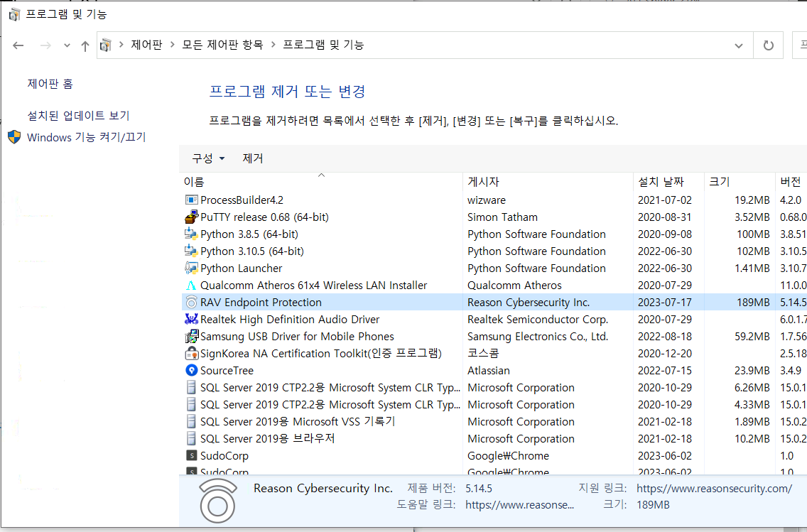Click 제어판 breadcrumb segment
807x532 pixels.
click(x=146, y=45)
